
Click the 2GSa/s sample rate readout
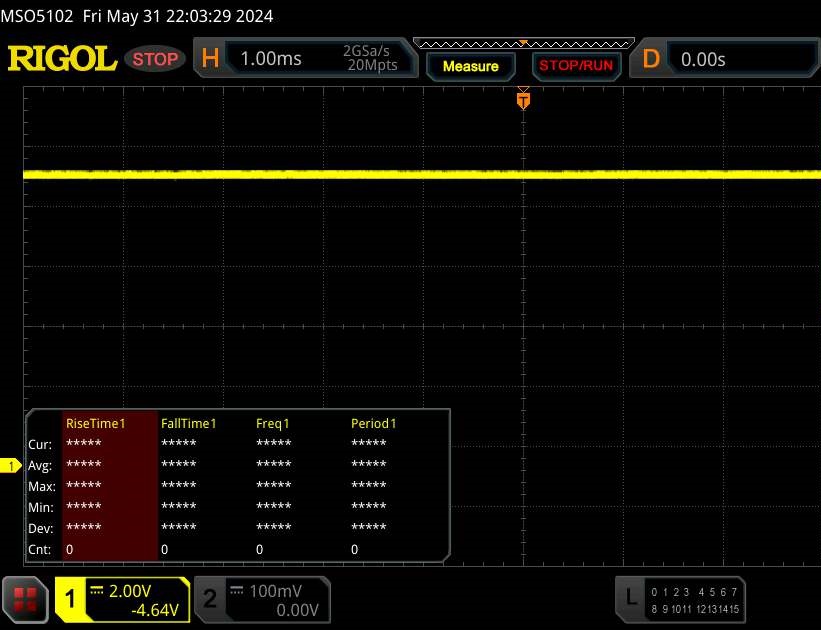point(366,51)
